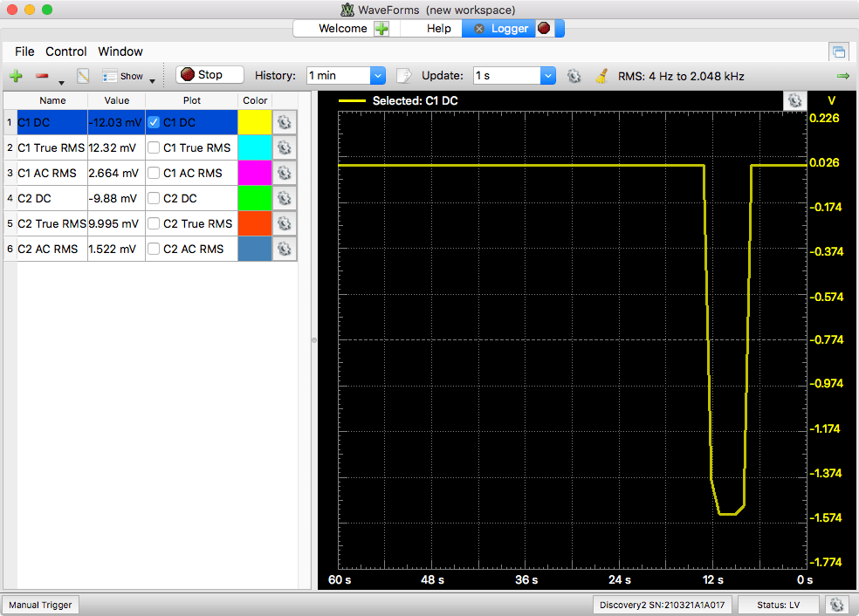Change the C2 DC green color swatch
This screenshot has height=616, width=859.
254,198
